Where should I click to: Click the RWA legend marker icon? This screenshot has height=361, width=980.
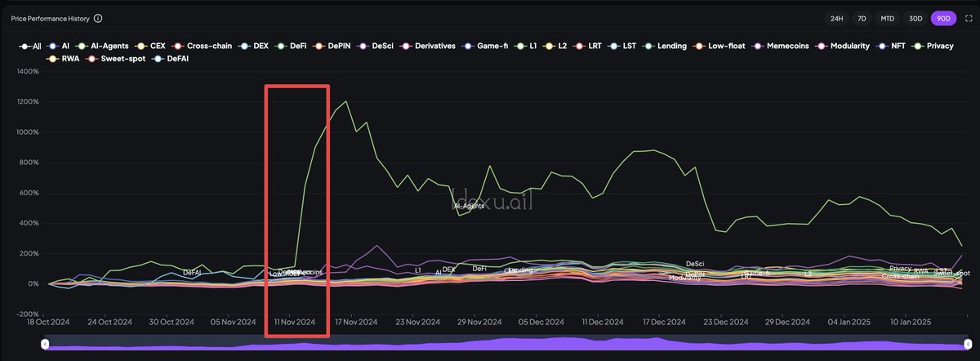[52, 59]
